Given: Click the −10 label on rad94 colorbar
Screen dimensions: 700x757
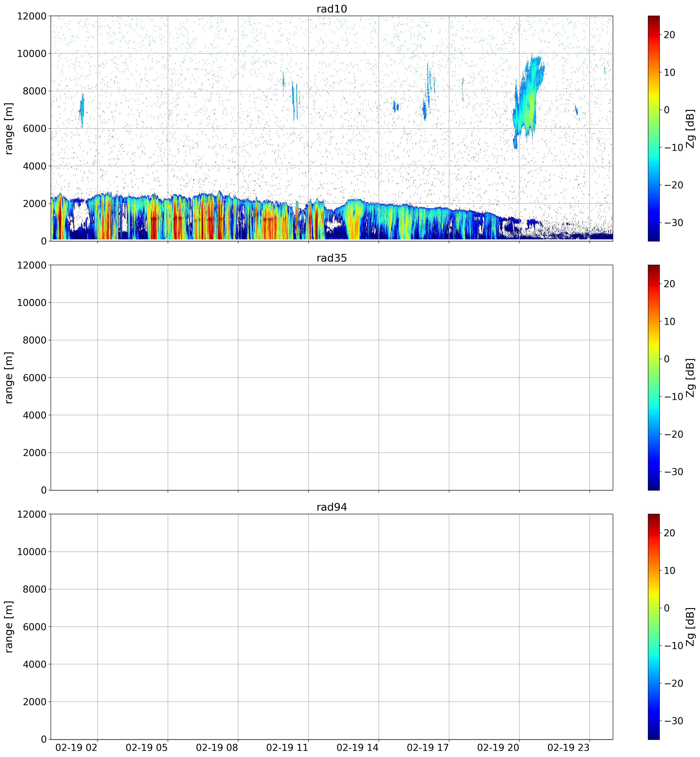Looking at the screenshot, I should pyautogui.click(x=674, y=646).
